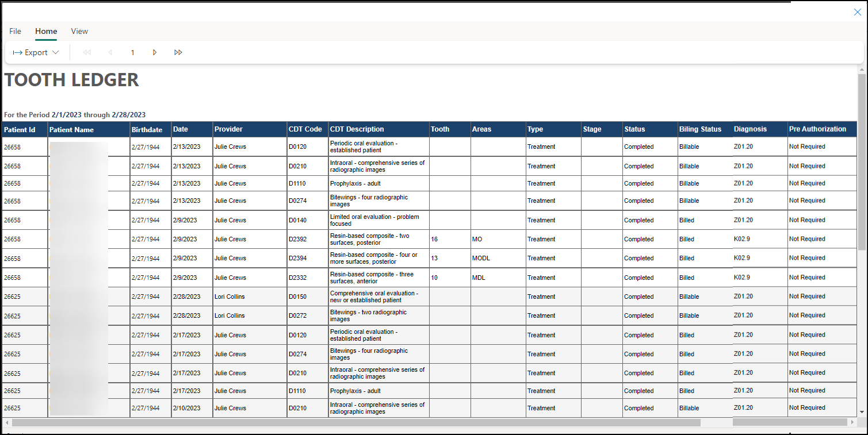Jump to last page of report
Viewport: 868px width, 435px height.
pyautogui.click(x=178, y=52)
